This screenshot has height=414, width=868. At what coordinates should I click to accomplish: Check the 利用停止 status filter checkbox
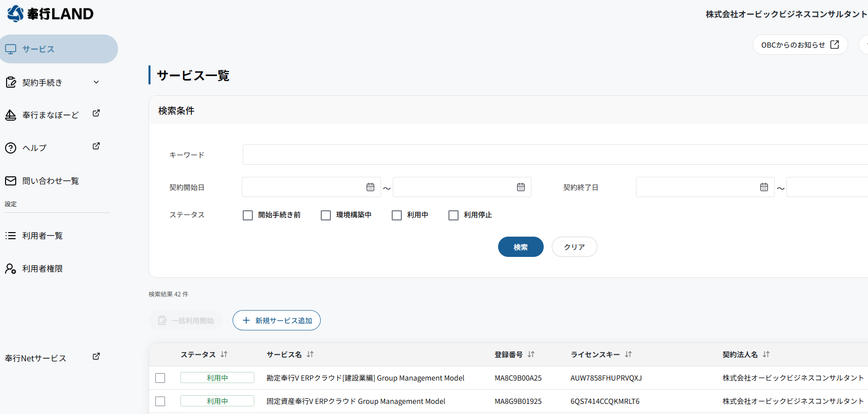[x=454, y=215]
